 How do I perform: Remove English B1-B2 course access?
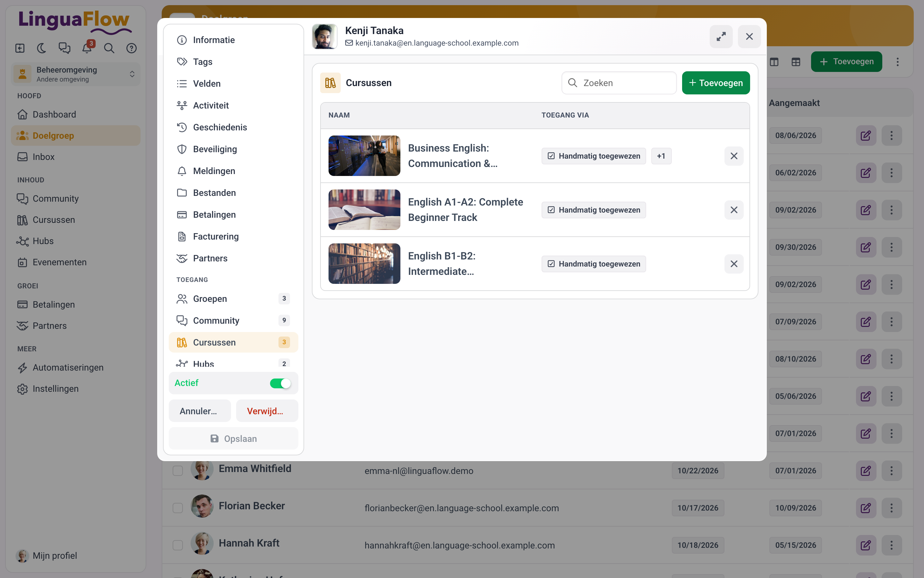coord(734,264)
